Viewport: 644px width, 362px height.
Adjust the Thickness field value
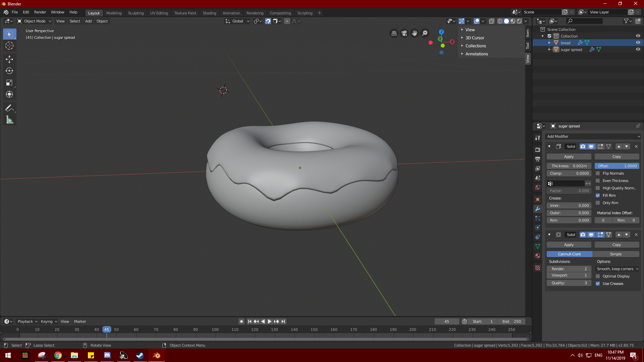click(x=569, y=166)
